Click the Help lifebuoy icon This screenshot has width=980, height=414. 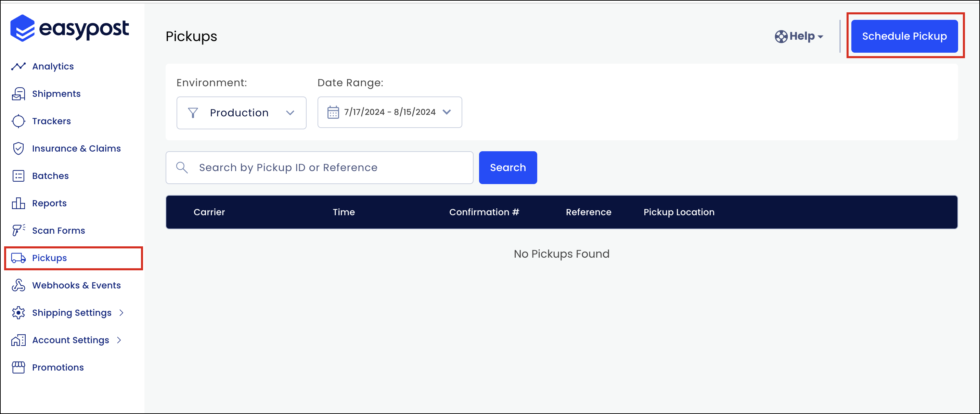pos(781,37)
